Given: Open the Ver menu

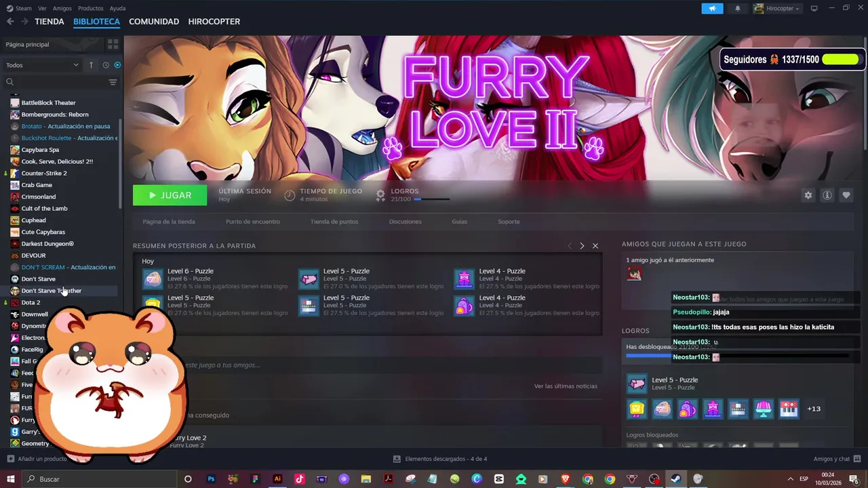Looking at the screenshot, I should [42, 8].
